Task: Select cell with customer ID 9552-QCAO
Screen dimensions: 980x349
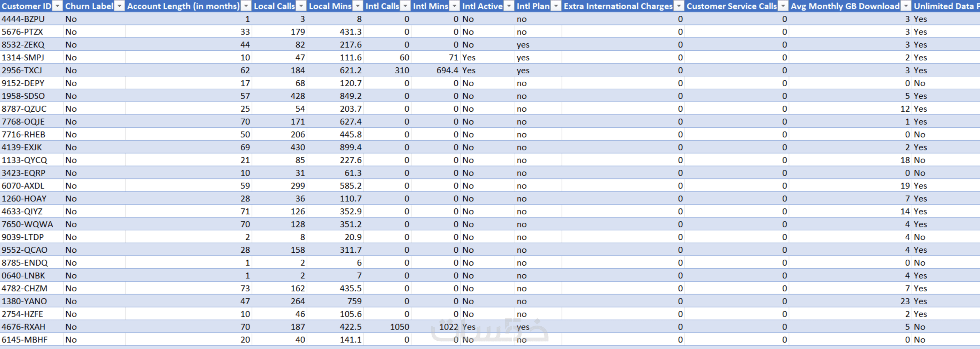Action: click(32, 250)
